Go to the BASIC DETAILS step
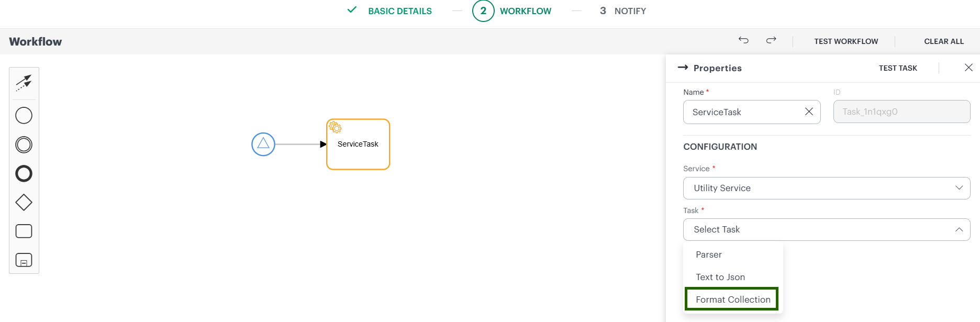This screenshot has height=322, width=980. coord(400,11)
